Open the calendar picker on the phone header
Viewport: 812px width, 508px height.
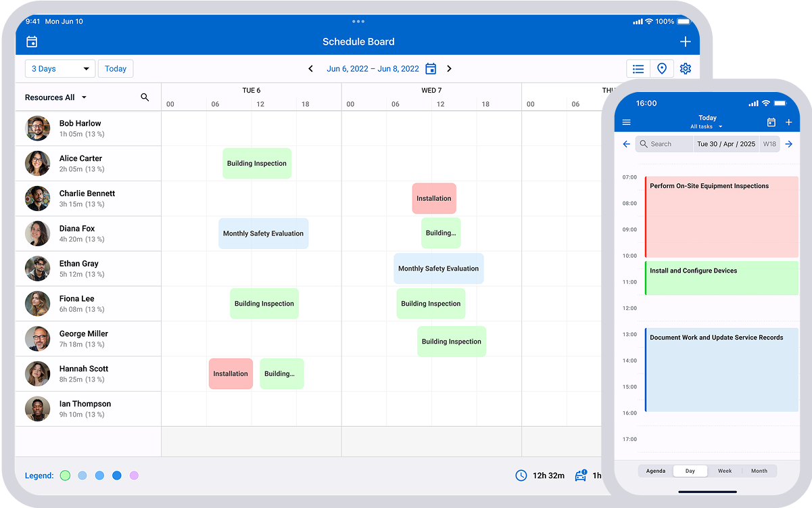[771, 122]
